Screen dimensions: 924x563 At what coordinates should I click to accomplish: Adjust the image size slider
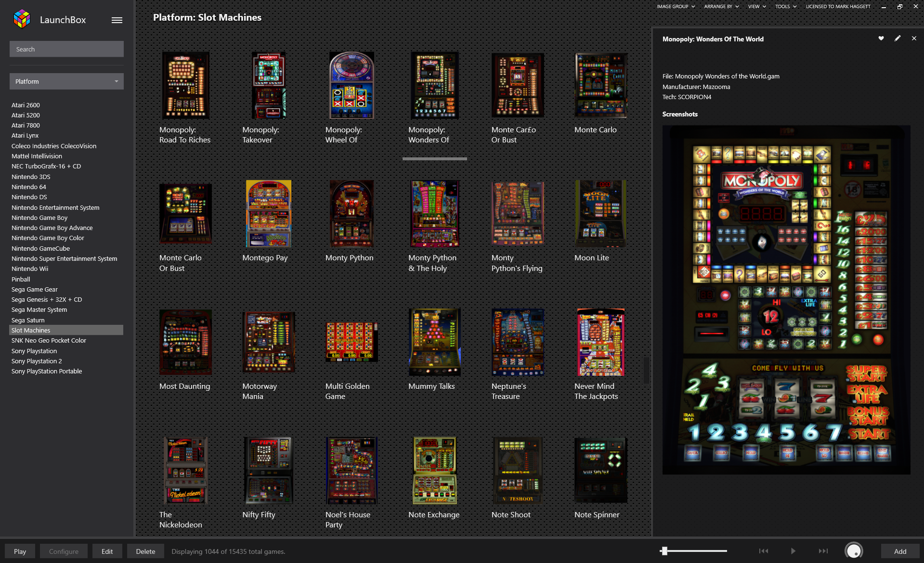[x=693, y=551]
